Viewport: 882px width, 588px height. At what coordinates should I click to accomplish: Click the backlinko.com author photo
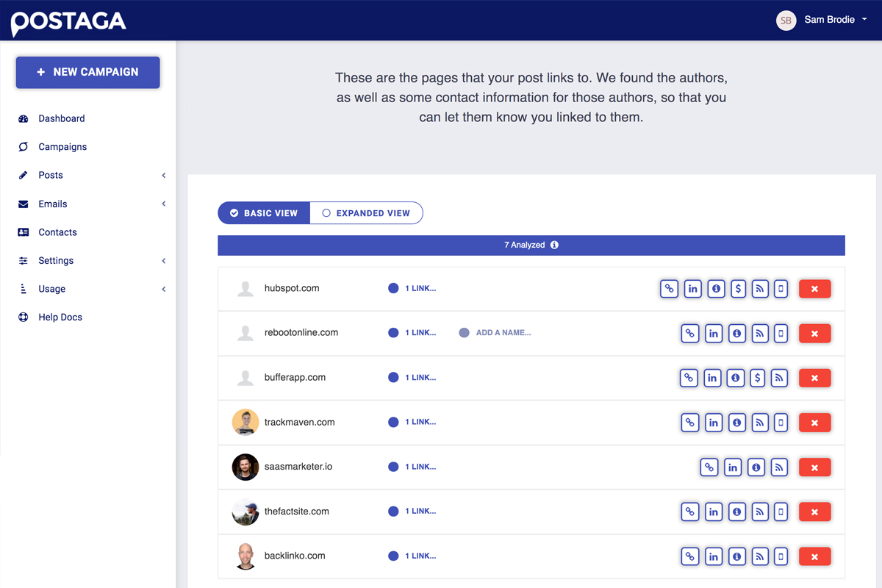pyautogui.click(x=245, y=556)
